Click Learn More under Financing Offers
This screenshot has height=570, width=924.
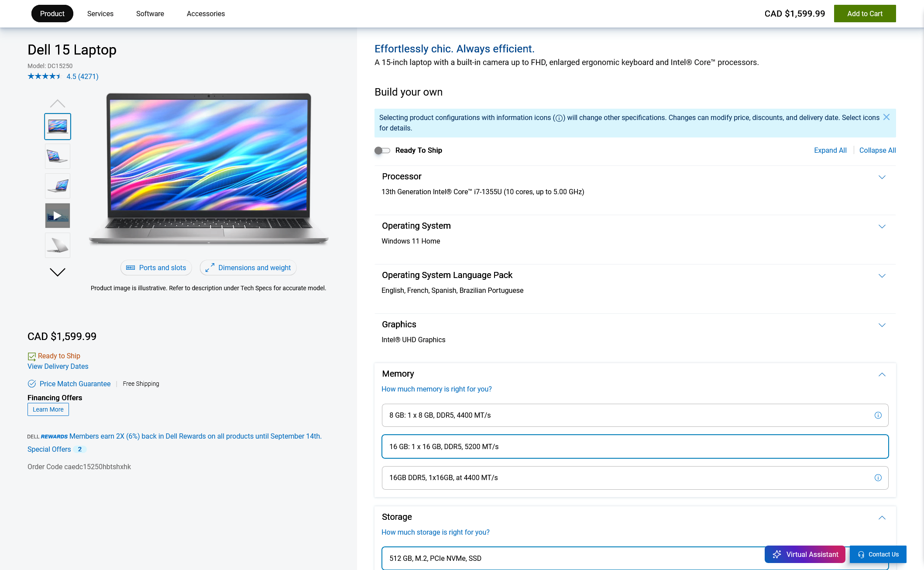48,409
